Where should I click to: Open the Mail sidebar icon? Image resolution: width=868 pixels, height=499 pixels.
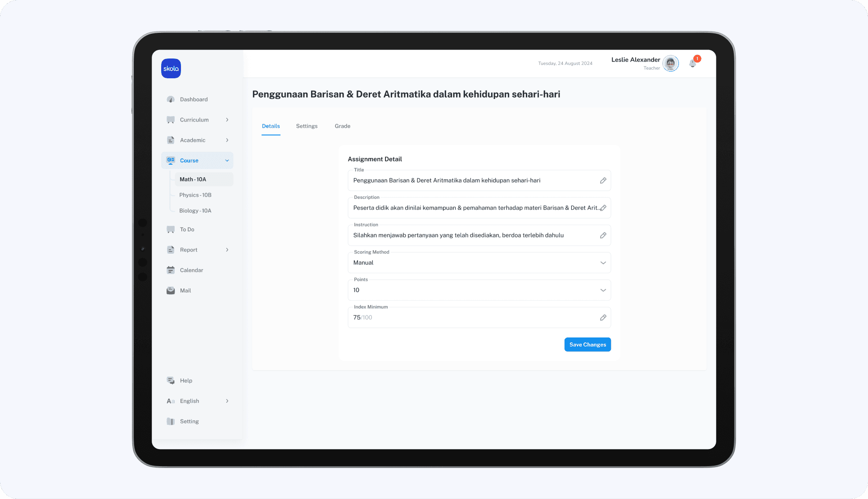coord(171,291)
